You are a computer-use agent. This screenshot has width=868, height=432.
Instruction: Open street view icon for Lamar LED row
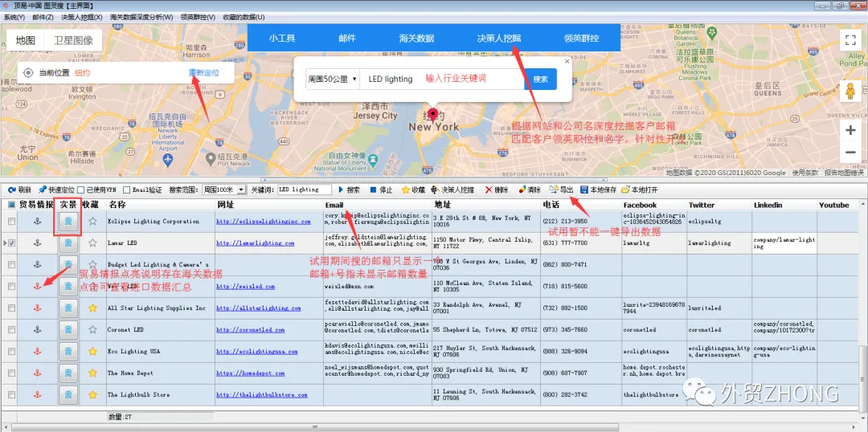coord(68,242)
